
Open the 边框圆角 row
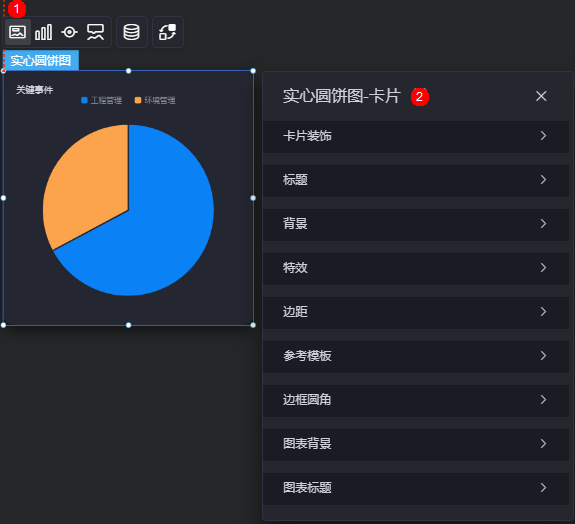click(x=416, y=400)
